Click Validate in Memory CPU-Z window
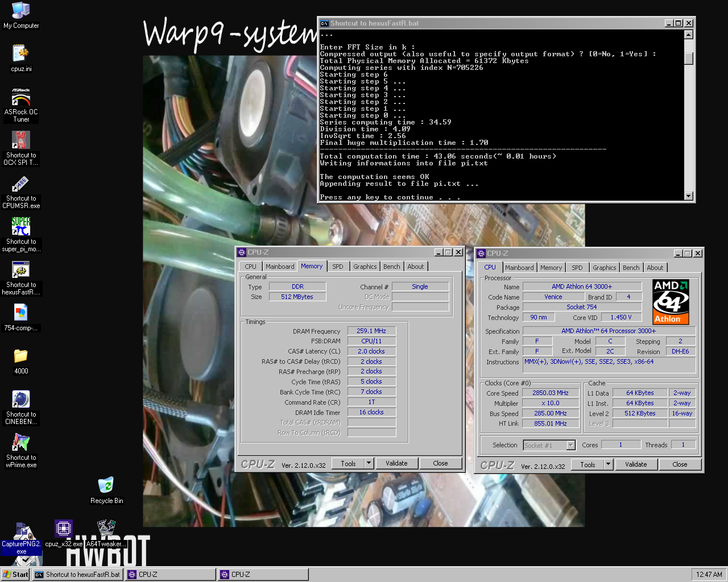The width and height of the screenshot is (728, 582). 396,463
